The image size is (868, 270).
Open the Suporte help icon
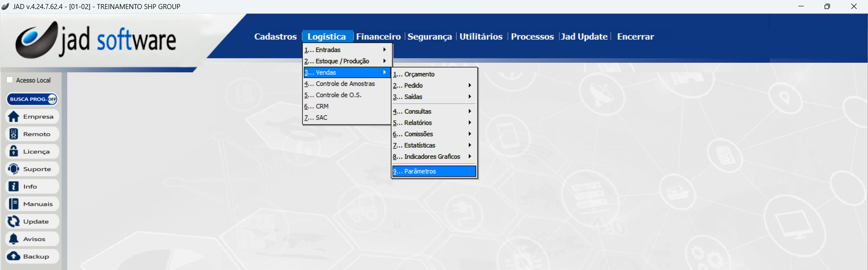[x=14, y=169]
